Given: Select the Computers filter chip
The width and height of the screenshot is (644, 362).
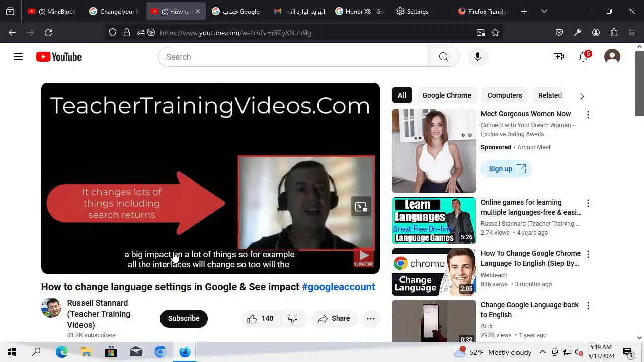Looking at the screenshot, I should pyautogui.click(x=505, y=95).
